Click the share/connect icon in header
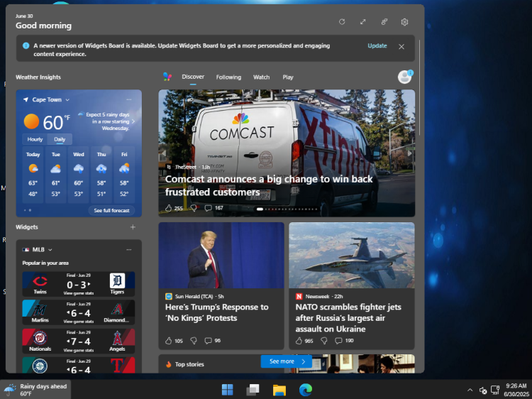This screenshot has width=532, height=399. (384, 22)
